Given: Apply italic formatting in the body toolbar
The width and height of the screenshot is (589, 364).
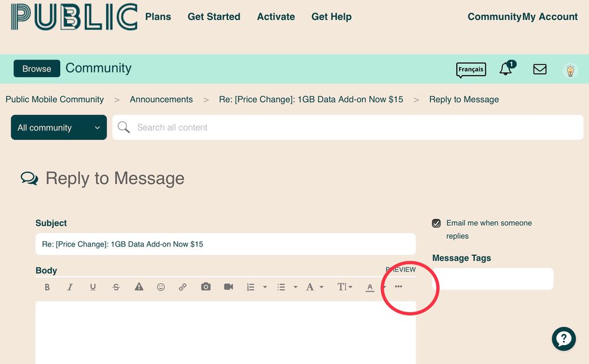Looking at the screenshot, I should 70,287.
